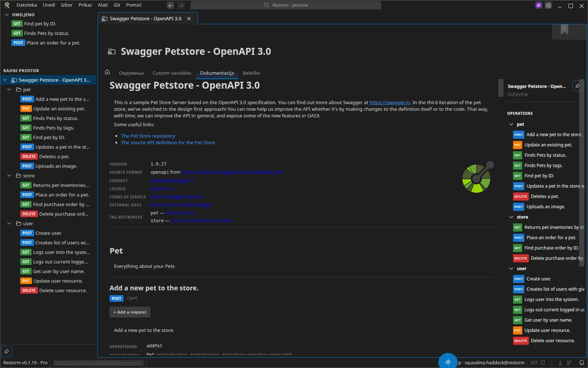Click the pet folder icon in sidebar
The width and height of the screenshot is (588, 368).
tap(19, 89)
